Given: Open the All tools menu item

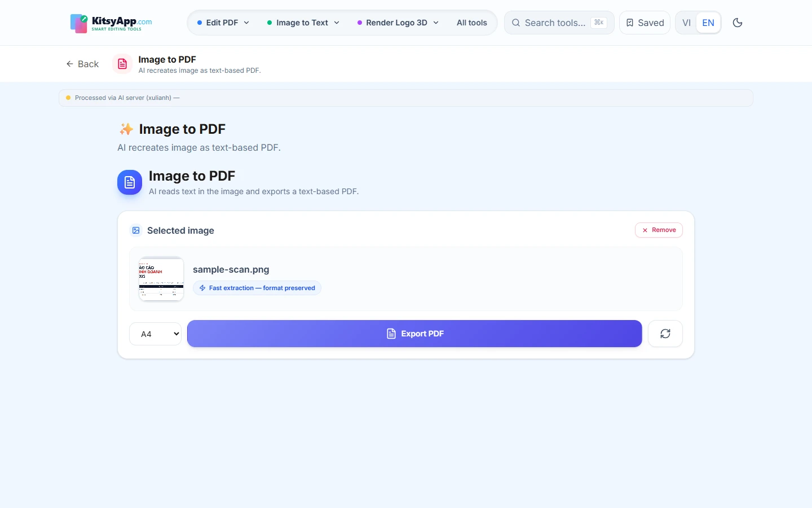Looking at the screenshot, I should pos(472,23).
